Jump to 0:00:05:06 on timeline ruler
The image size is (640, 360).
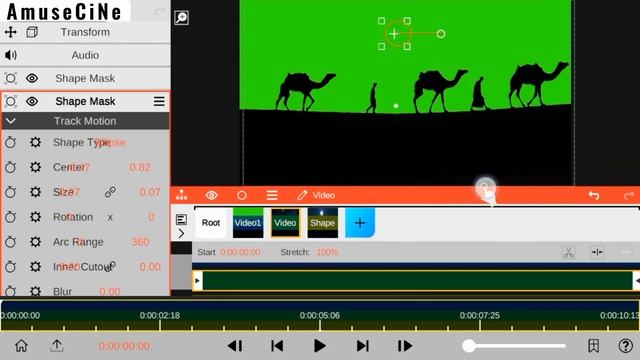tap(320, 316)
